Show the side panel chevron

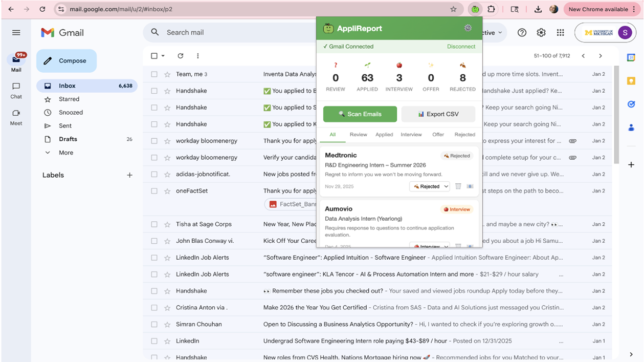coord(631,354)
